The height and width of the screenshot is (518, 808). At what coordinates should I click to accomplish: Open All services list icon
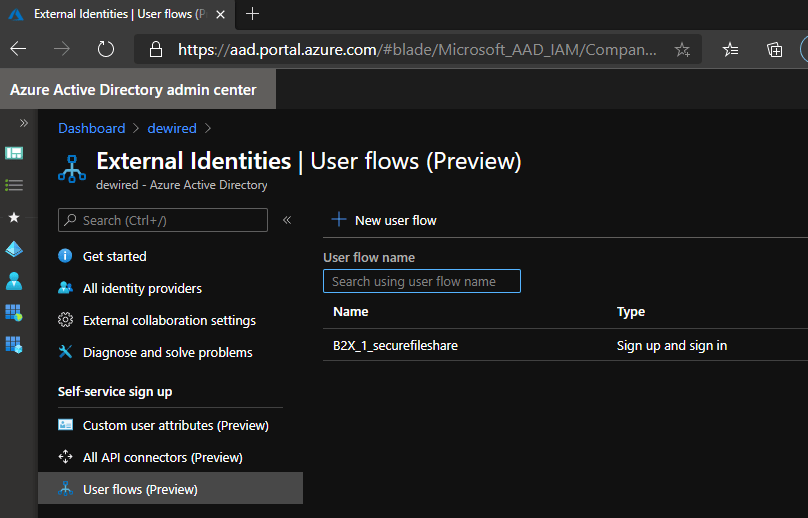(14, 185)
